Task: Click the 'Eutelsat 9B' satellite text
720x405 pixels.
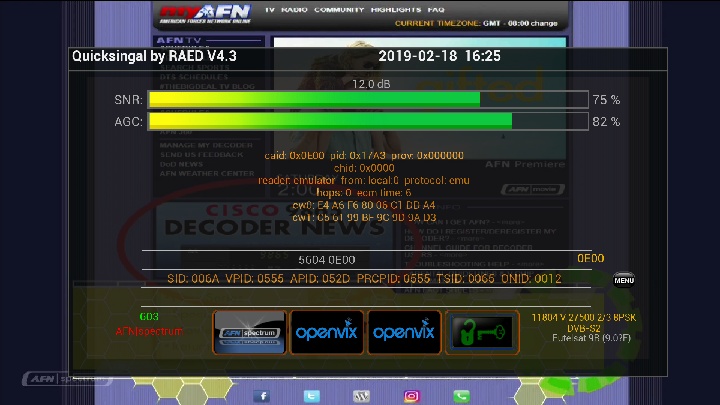Action: tap(591, 338)
